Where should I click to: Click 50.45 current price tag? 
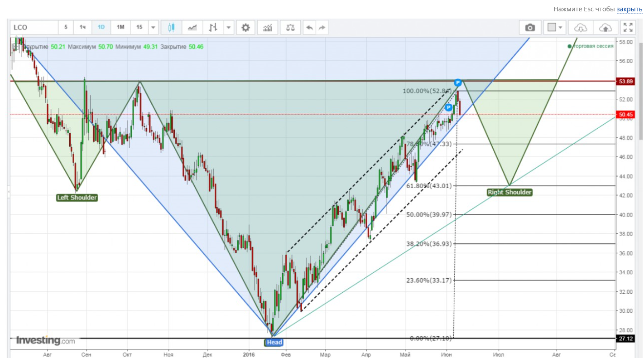[x=626, y=114]
